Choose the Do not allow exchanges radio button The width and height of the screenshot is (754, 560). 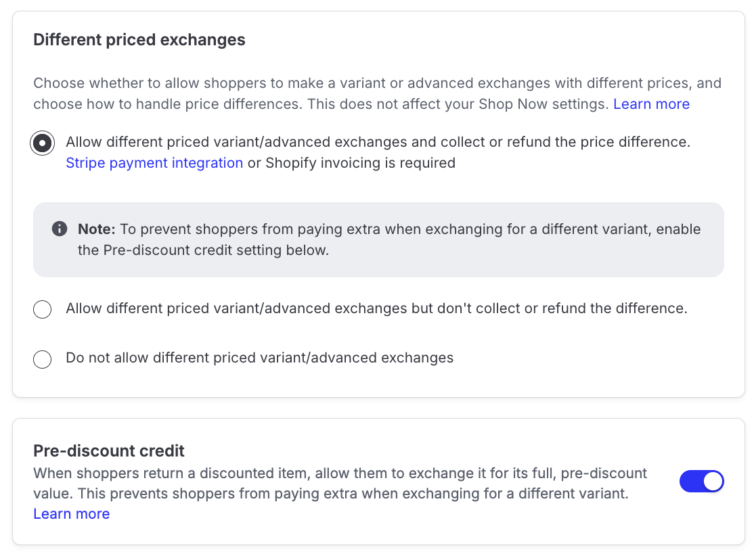43,359
